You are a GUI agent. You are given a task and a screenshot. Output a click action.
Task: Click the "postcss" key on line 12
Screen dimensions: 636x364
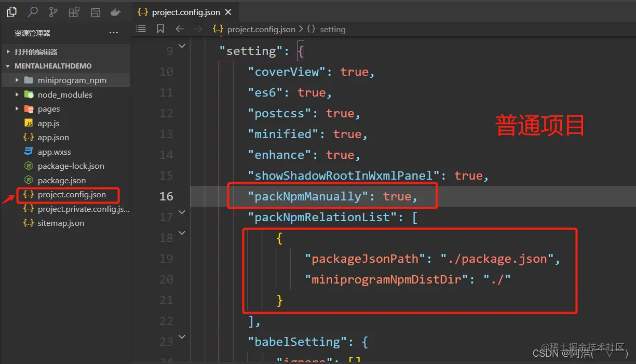(279, 113)
